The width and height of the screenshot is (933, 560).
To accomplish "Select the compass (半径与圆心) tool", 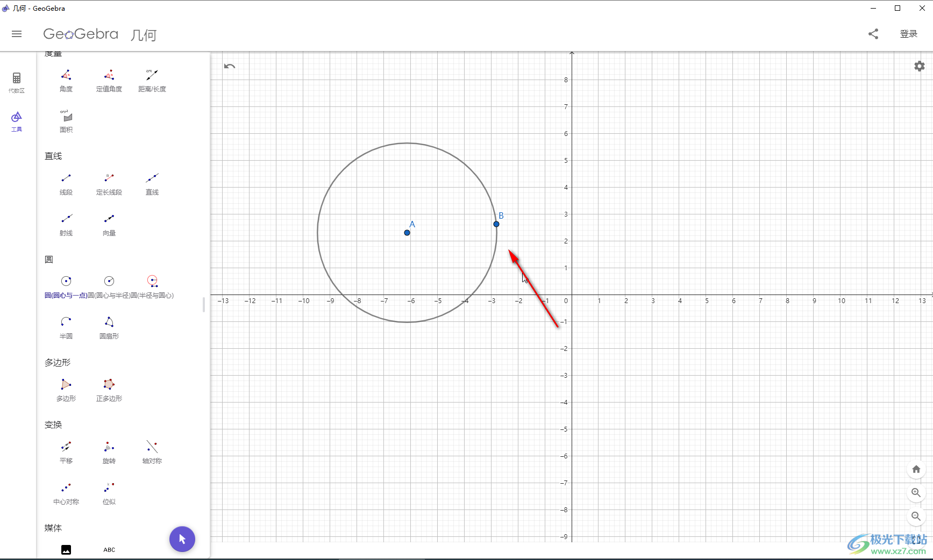I will pyautogui.click(x=152, y=287).
